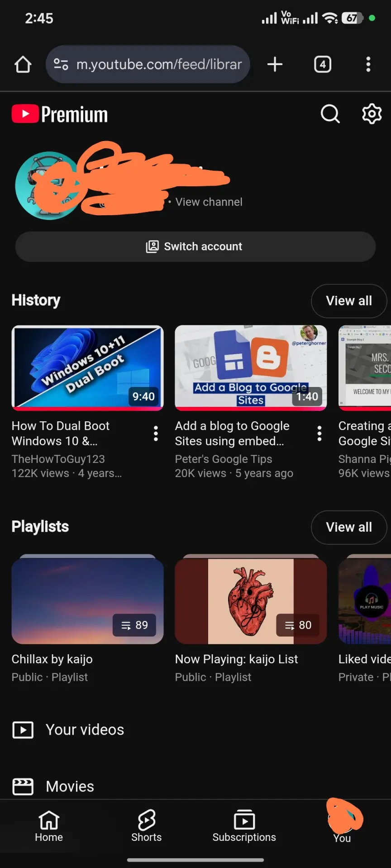
Task: Open the partially visible Creating Google Site thumbnail
Action: [x=365, y=368]
